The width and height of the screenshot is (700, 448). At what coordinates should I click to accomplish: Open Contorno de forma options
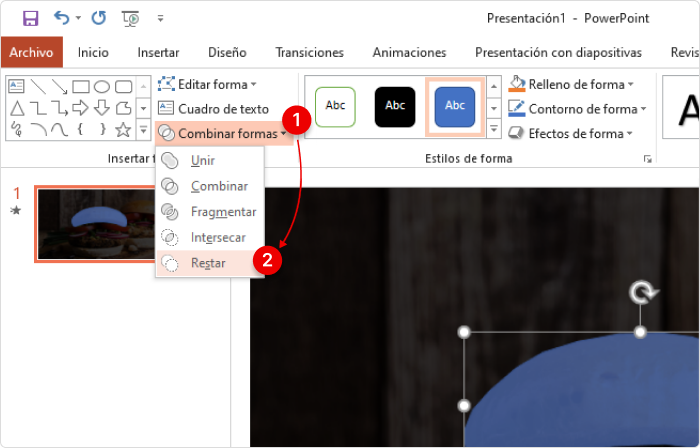[x=578, y=109]
